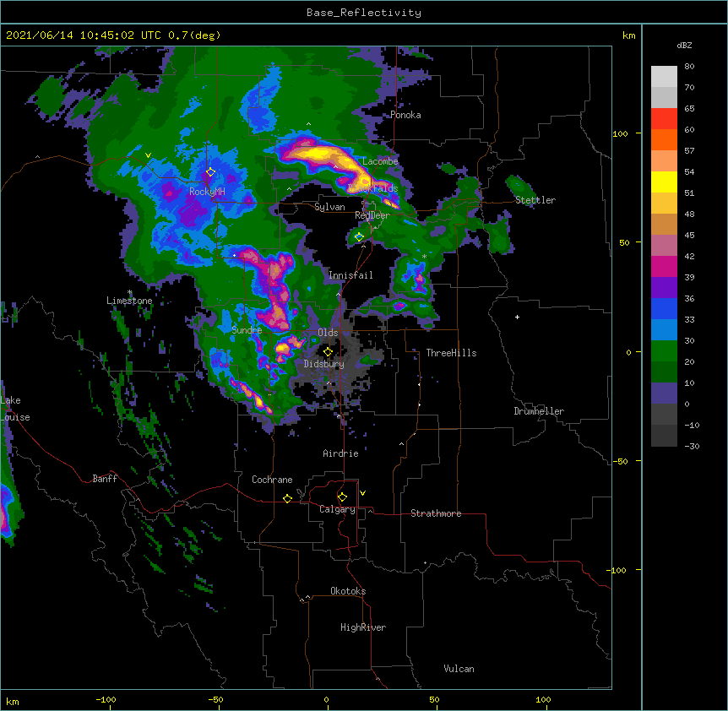Click the km unit label at top right

(x=628, y=35)
